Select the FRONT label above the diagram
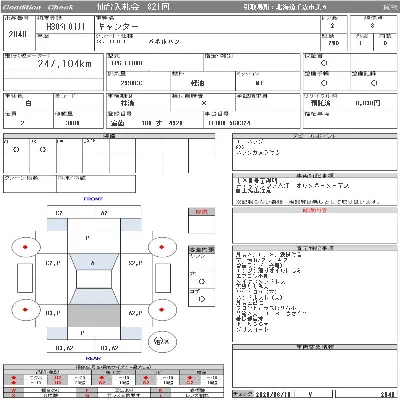This screenshot has width=400, height=400. point(93,199)
